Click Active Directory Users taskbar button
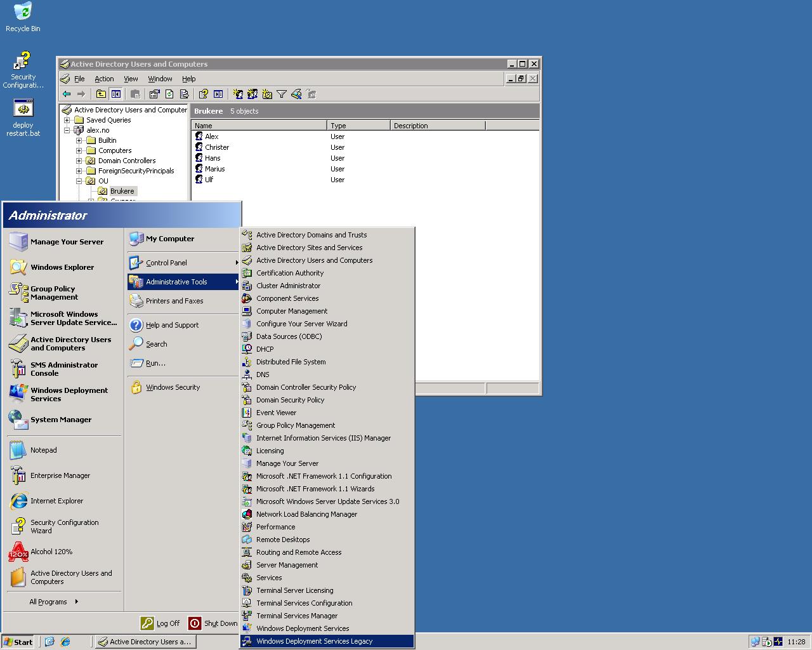Image resolution: width=812 pixels, height=650 pixels. 145,642
